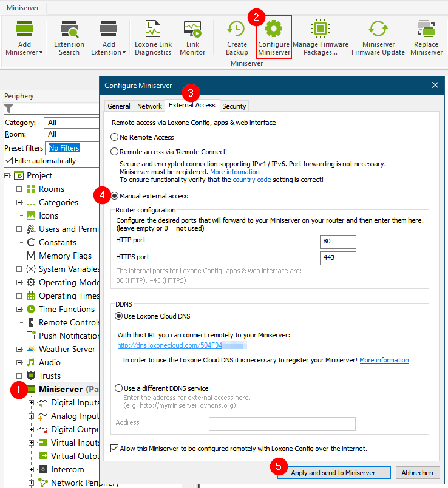Expand the Rooms tree node
The height and width of the screenshot is (488, 448).
tap(19, 189)
